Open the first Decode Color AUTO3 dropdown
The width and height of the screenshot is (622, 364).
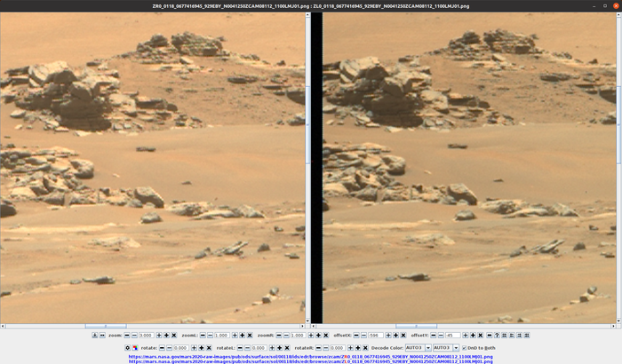tap(419, 348)
